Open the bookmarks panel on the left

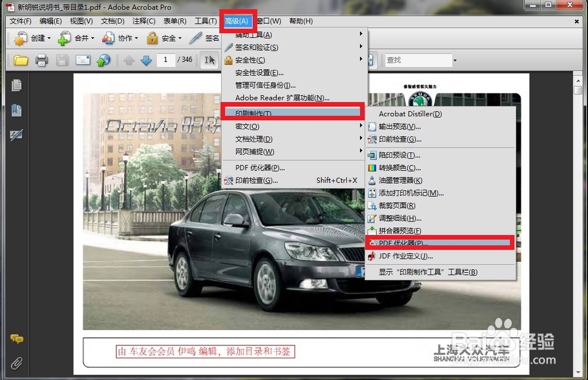point(15,108)
